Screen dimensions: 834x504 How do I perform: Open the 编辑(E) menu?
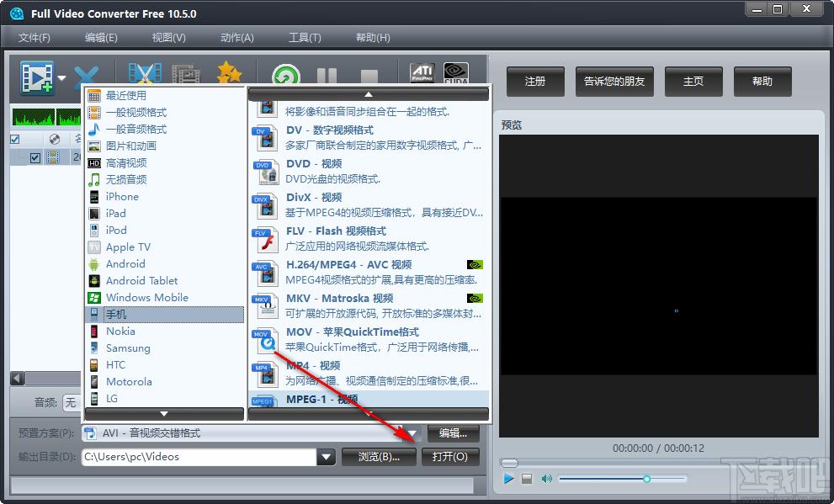(101, 38)
